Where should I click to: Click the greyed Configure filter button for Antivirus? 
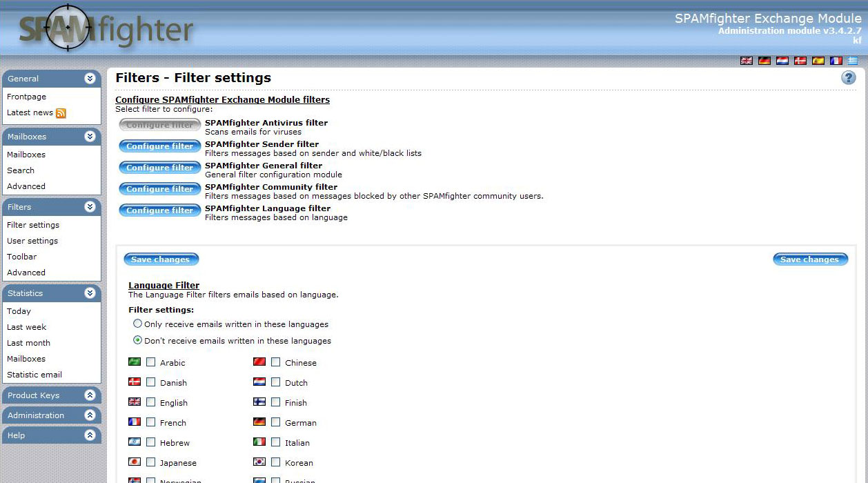click(160, 125)
